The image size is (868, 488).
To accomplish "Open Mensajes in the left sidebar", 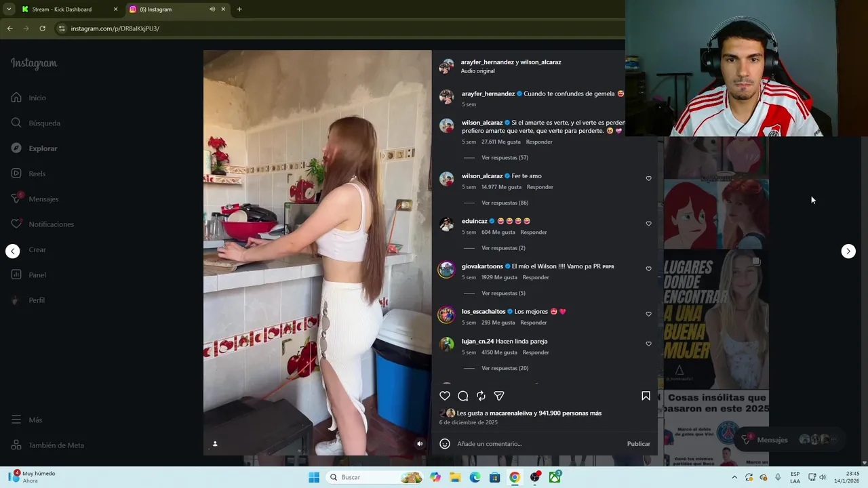I will pyautogui.click(x=35, y=199).
